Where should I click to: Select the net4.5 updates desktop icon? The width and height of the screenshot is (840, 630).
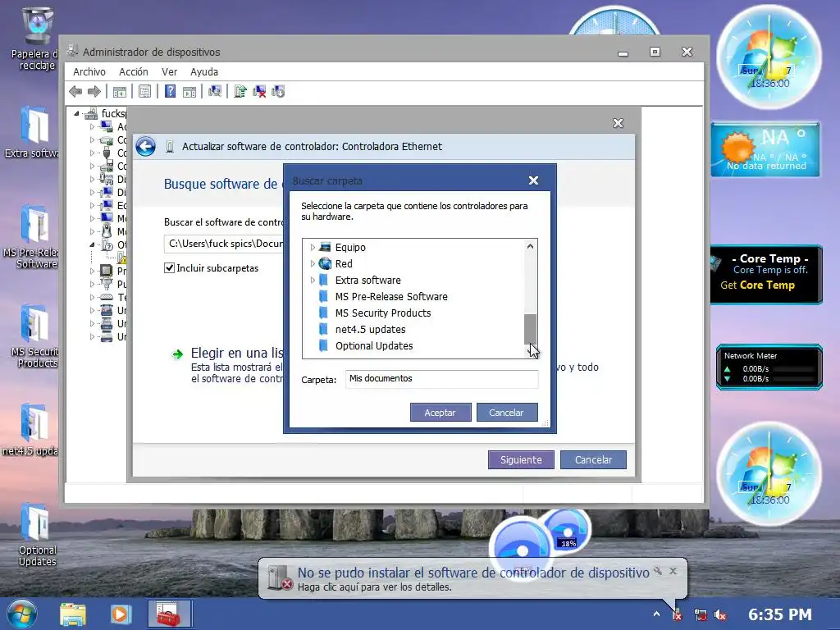tap(33, 430)
